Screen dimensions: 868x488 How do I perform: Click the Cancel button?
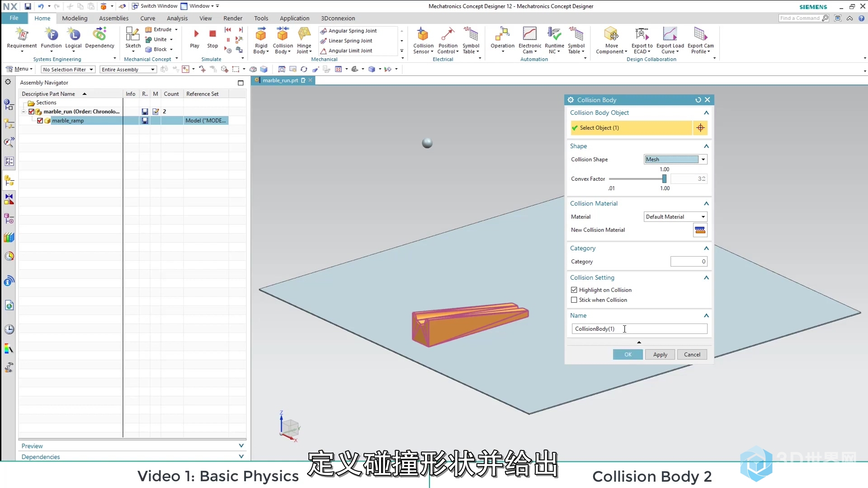[692, 354]
